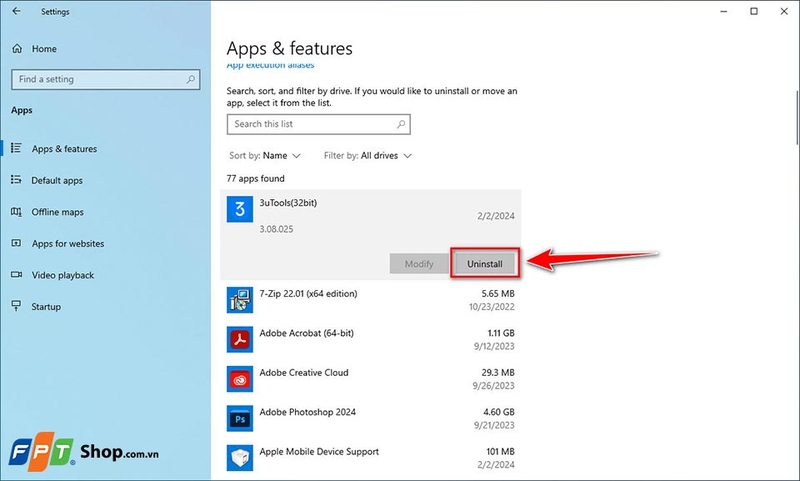Image resolution: width=800 pixels, height=481 pixels.
Task: Click Uninstall for 3uTools
Action: click(485, 264)
